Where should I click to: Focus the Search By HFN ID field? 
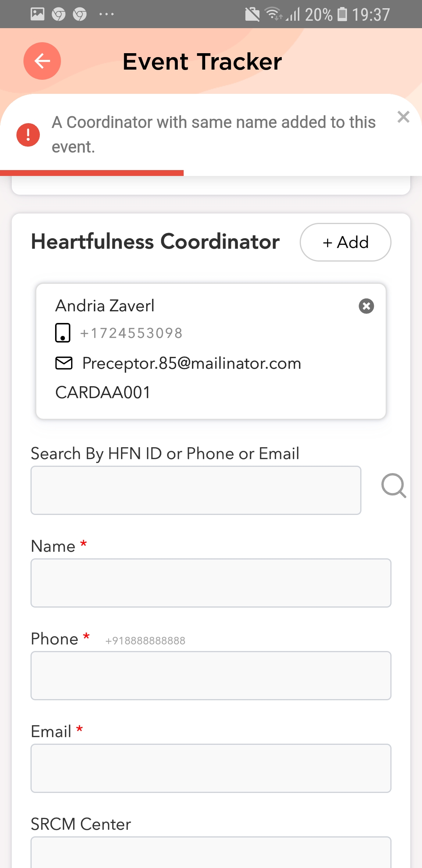(196, 490)
